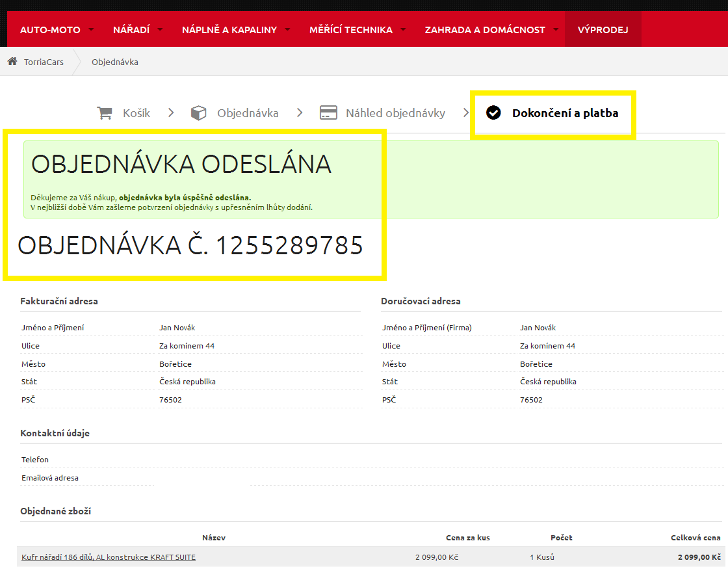Open the VÝPRODEJ menu item

pyautogui.click(x=603, y=30)
